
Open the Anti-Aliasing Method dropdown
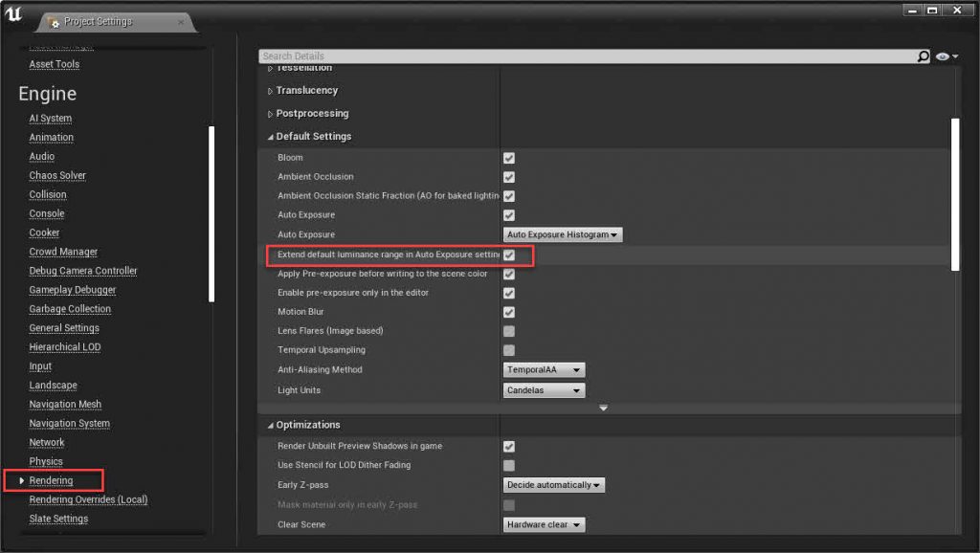pos(544,370)
